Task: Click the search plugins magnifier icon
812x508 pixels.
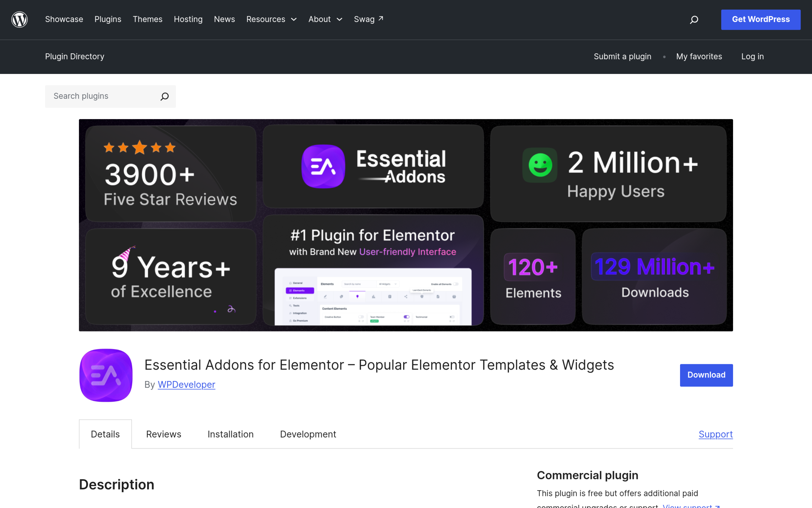Action: 164,97
